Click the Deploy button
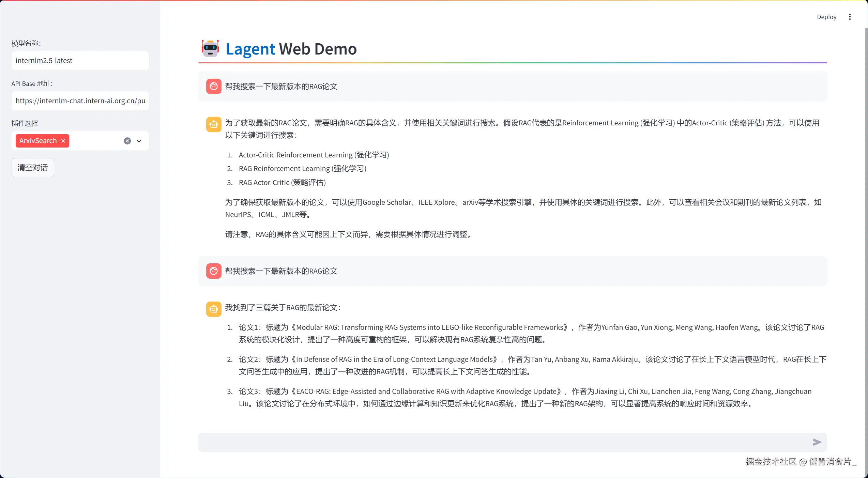The image size is (868, 478). pos(826,17)
